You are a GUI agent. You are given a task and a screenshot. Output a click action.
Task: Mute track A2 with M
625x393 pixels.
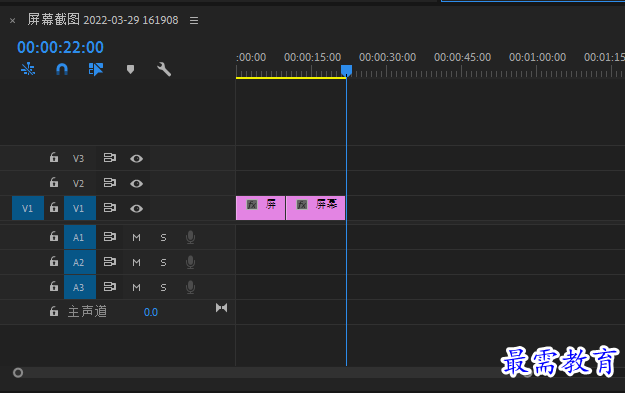(136, 262)
